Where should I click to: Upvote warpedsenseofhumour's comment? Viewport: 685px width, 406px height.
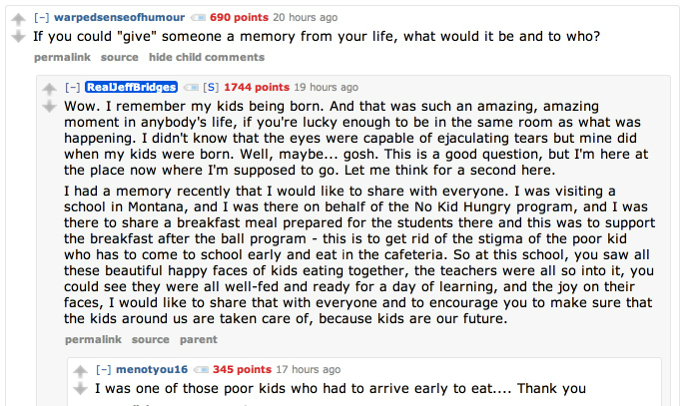pyautogui.click(x=16, y=19)
